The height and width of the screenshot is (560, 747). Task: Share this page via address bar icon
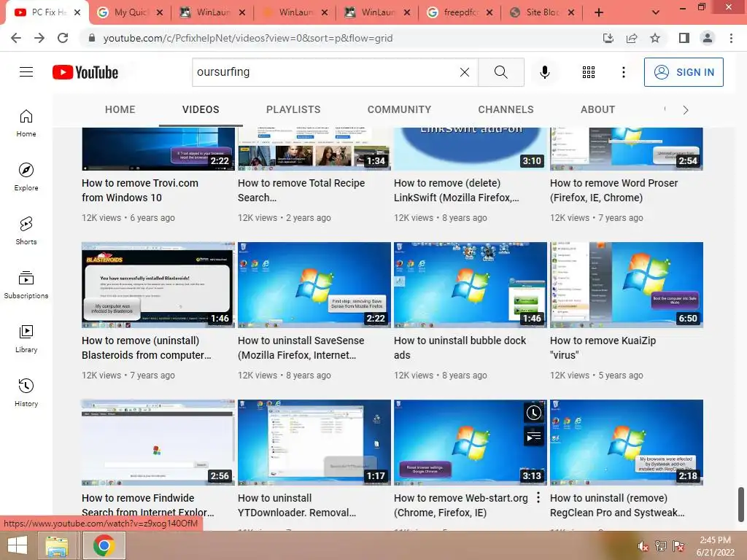[x=632, y=38]
